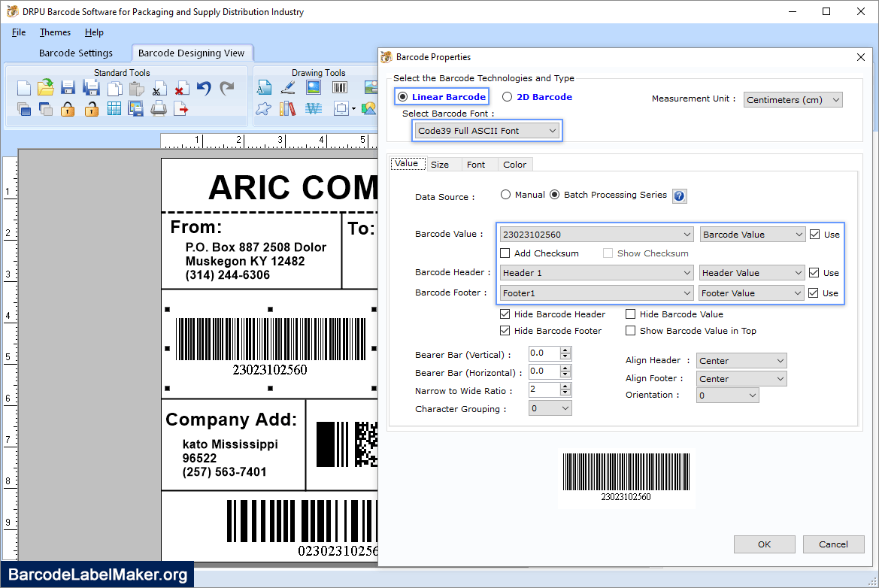The width and height of the screenshot is (879, 588).
Task: Toggle Use checkbox for Barcode Header
Action: point(814,273)
